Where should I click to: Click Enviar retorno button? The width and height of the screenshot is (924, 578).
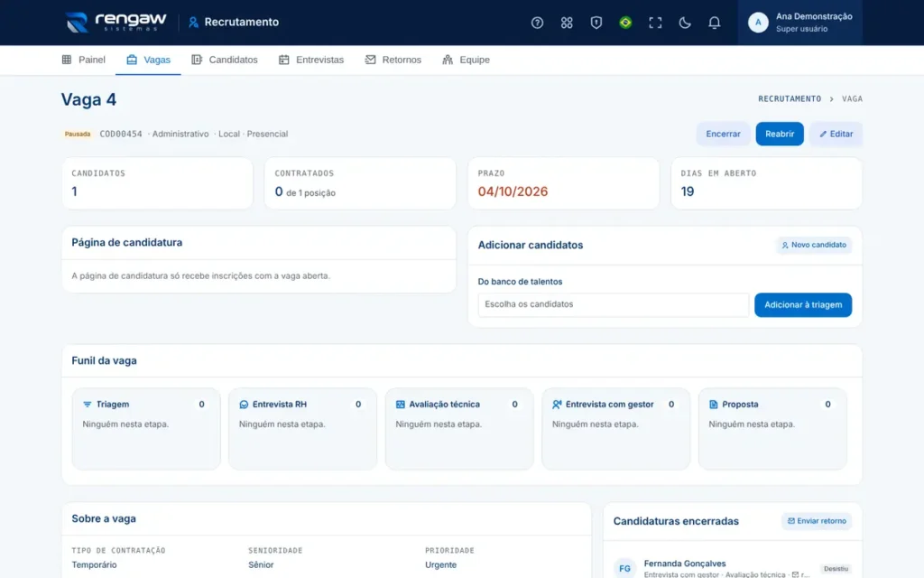pos(816,521)
